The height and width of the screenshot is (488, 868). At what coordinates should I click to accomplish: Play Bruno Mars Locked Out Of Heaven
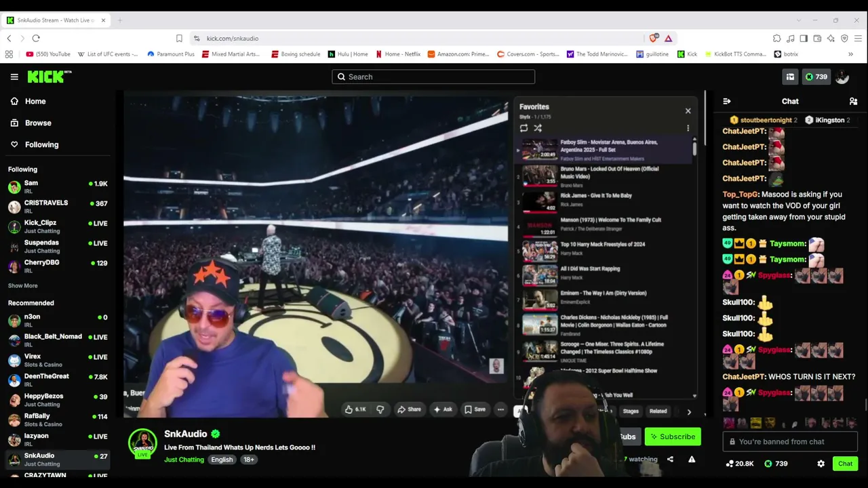click(x=604, y=176)
